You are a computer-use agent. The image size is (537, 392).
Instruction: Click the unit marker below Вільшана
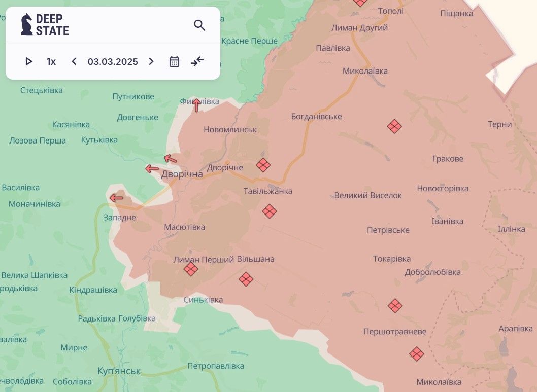(246, 279)
